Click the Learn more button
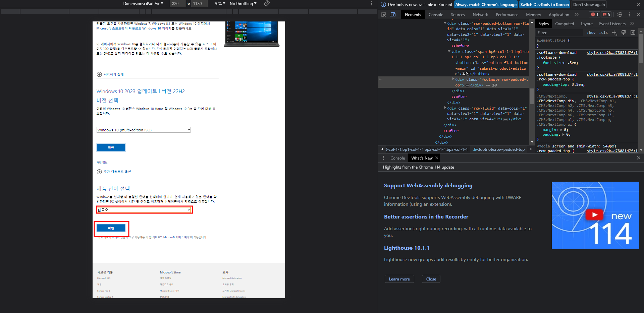Viewport: 644px width, 313px height. click(399, 279)
